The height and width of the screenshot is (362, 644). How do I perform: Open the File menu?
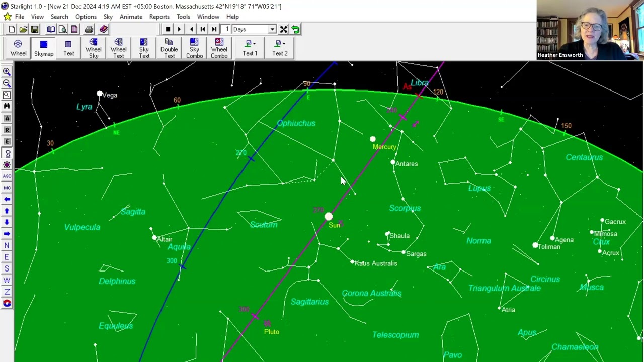20,17
